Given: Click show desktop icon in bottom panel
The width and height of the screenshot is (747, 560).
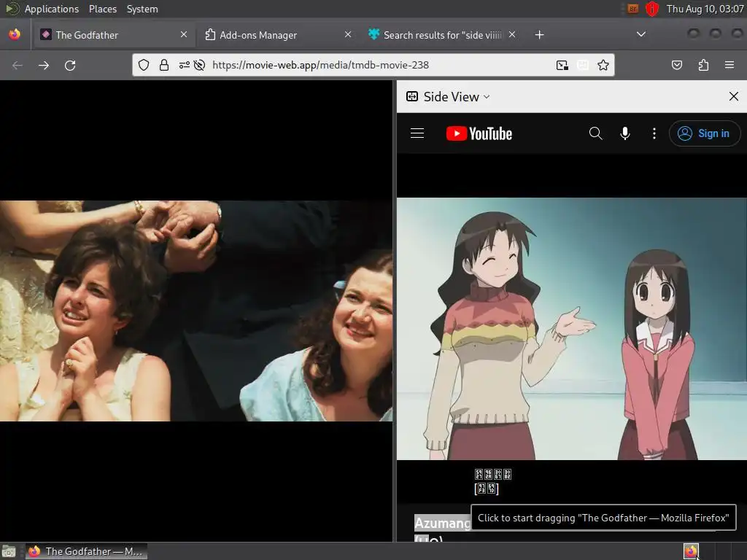Looking at the screenshot, I should coord(9,551).
